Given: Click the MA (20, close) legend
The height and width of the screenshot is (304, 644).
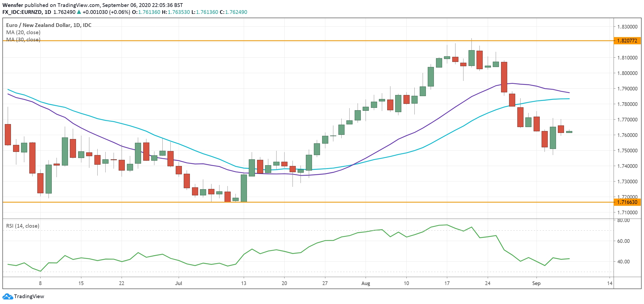Looking at the screenshot, I should coord(23,32).
